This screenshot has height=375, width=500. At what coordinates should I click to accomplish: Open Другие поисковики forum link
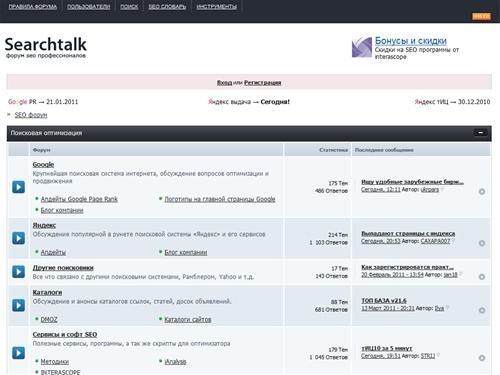coord(63,268)
